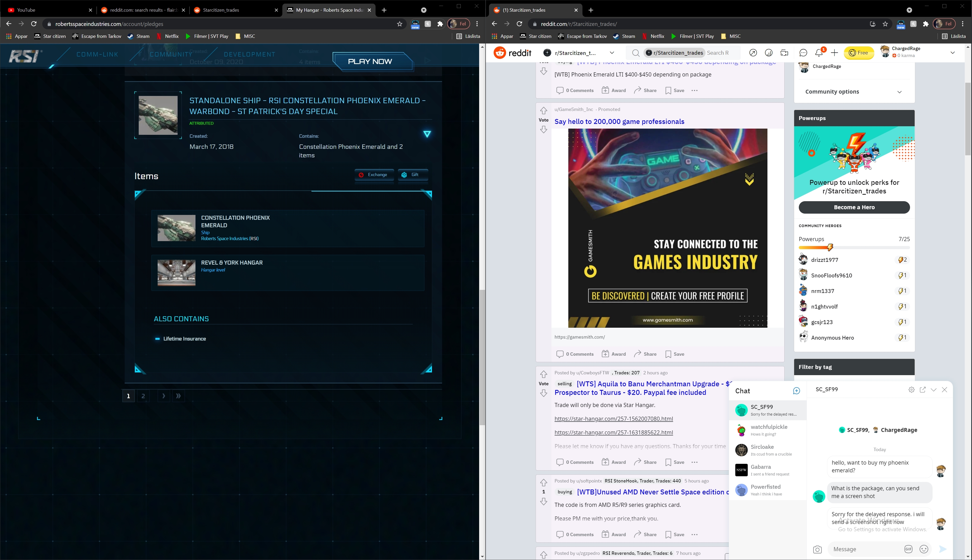This screenshot has height=560, width=972.
Task: Open the GIF picker in chat
Action: coord(908,549)
